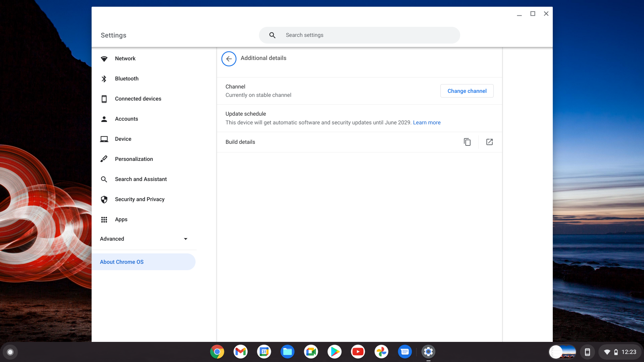The height and width of the screenshot is (362, 644).
Task: Select About Chrome OS menu item
Action: [x=122, y=262]
